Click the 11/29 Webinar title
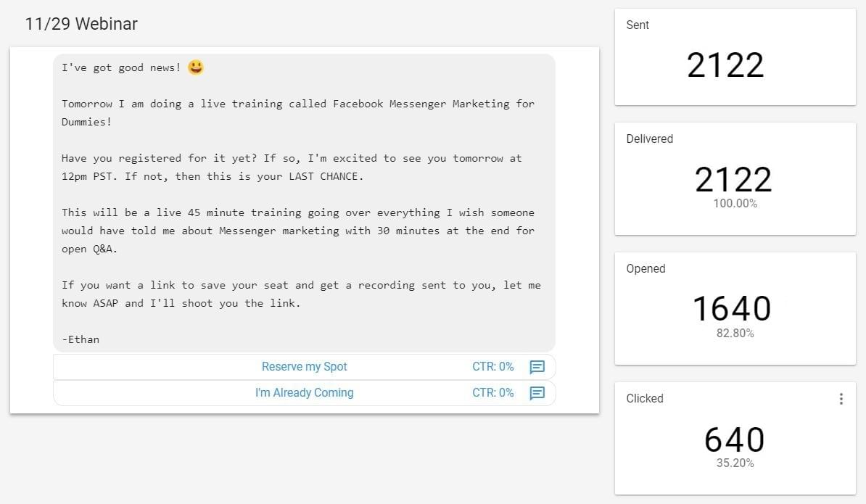The width and height of the screenshot is (866, 504). (81, 24)
